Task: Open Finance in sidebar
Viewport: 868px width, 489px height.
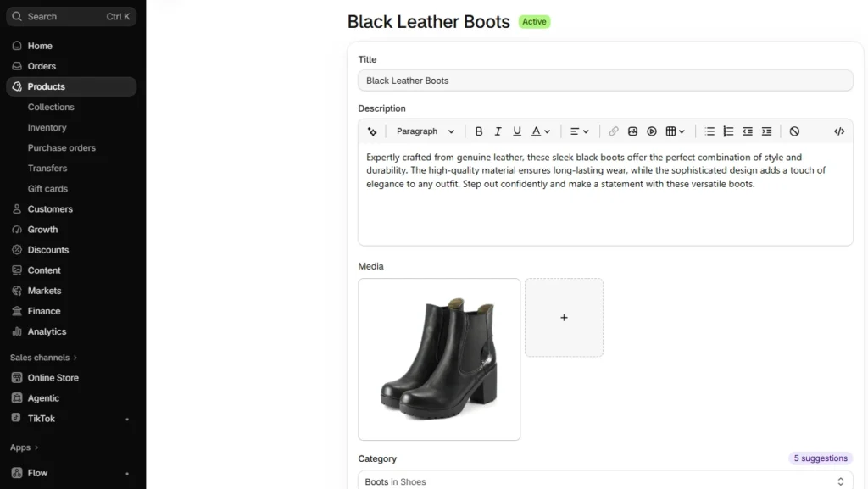Action: point(71,311)
